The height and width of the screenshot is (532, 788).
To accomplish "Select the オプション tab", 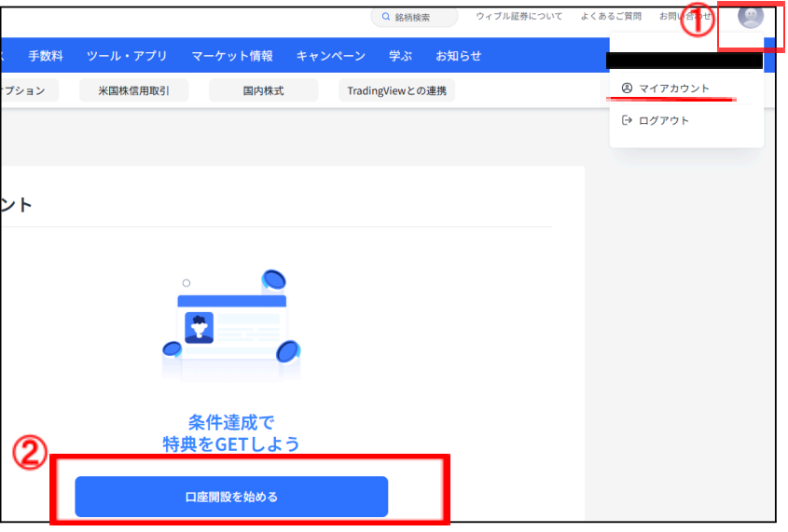I will (26, 90).
